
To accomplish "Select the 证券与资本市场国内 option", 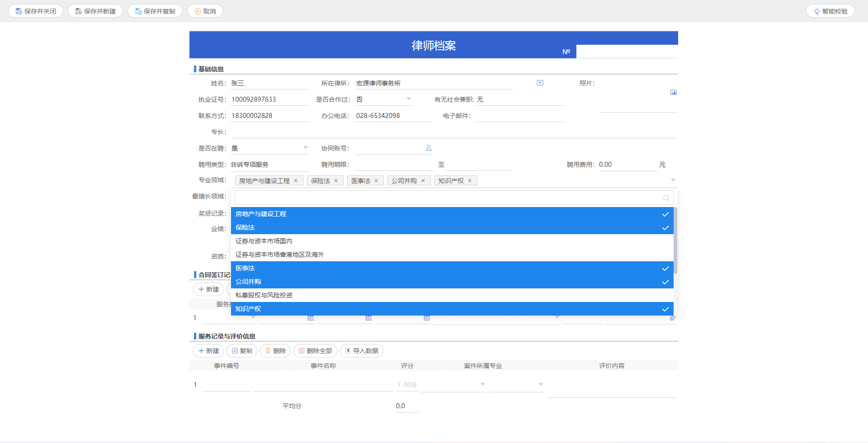I will tap(452, 241).
